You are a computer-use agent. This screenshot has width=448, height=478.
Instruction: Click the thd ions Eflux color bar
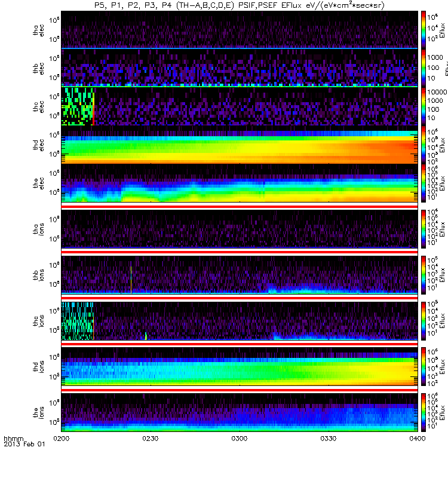point(424,366)
